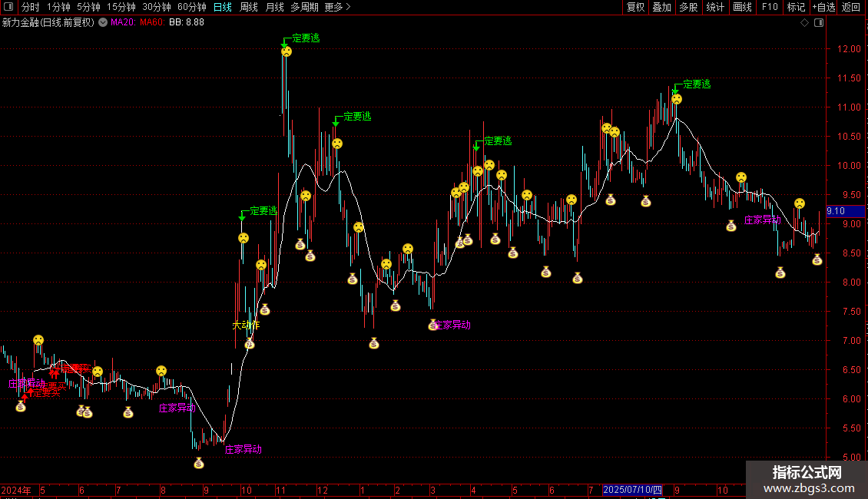Viewport: 868px width, 499px height.
Task: Click the 12.00 price axis label
Action: [x=849, y=48]
